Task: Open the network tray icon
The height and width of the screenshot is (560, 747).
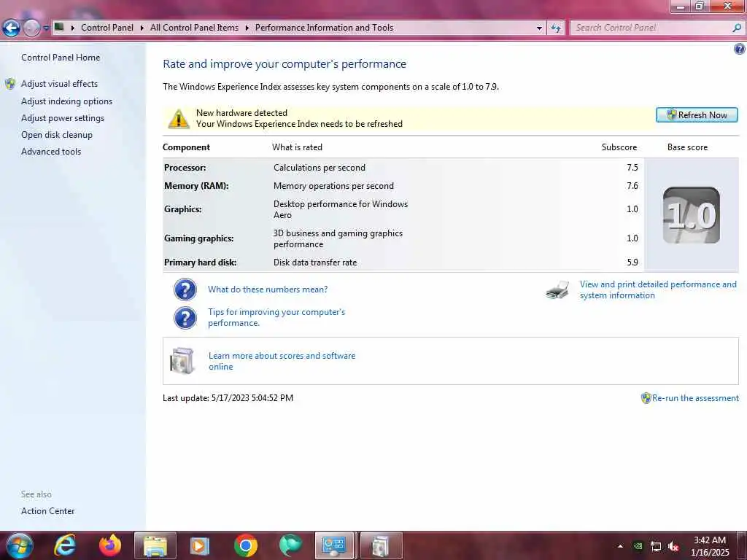Action: tap(656, 547)
